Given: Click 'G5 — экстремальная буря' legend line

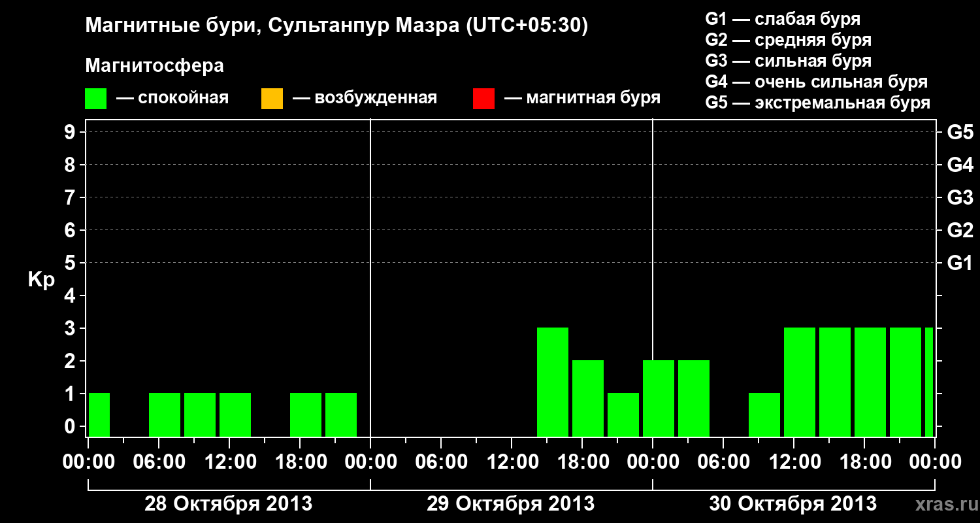Looking at the screenshot, I should click(x=818, y=103).
